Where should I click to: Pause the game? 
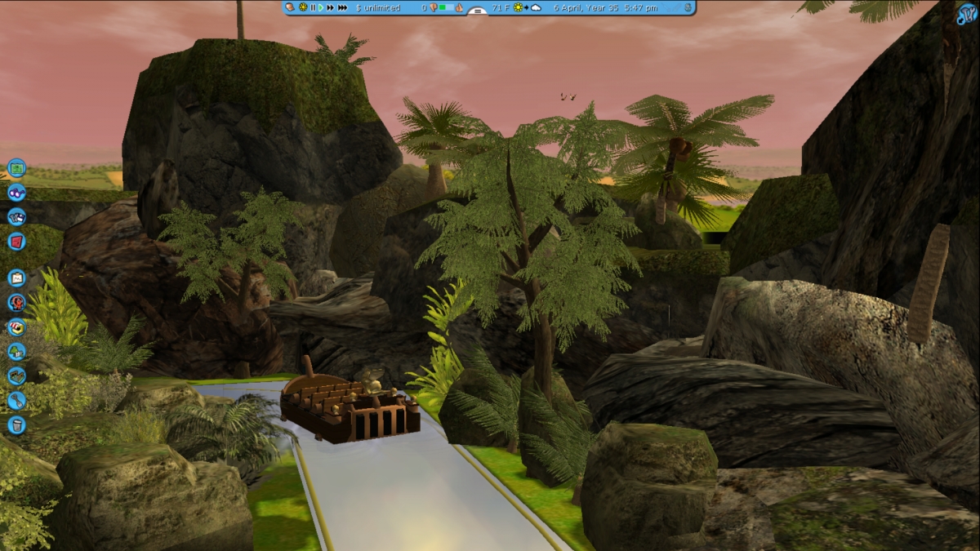(313, 7)
